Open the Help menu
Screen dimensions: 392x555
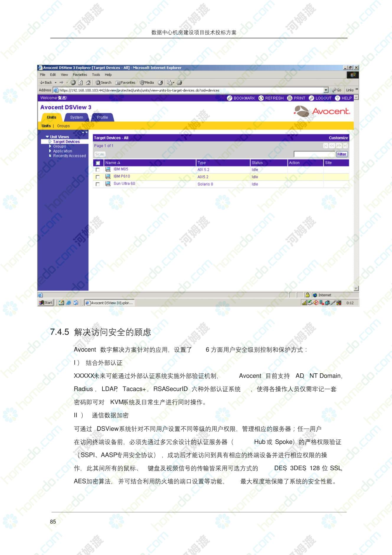click(x=108, y=75)
